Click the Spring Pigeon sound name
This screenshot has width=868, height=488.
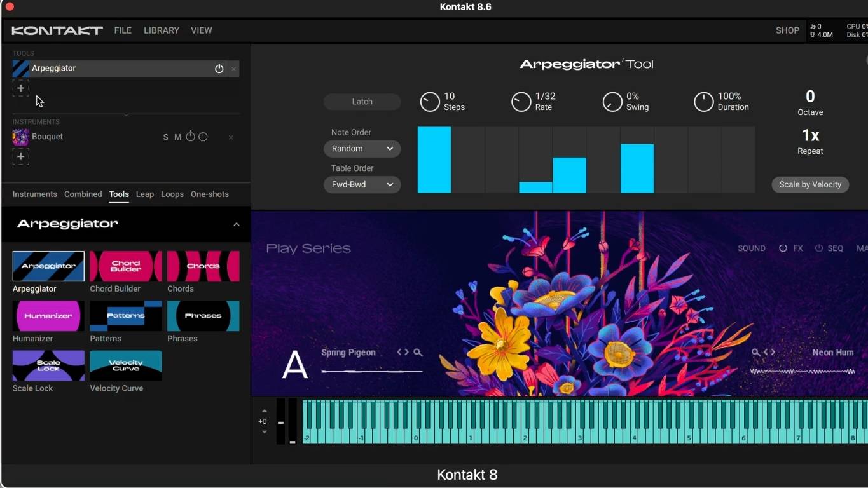tap(348, 353)
